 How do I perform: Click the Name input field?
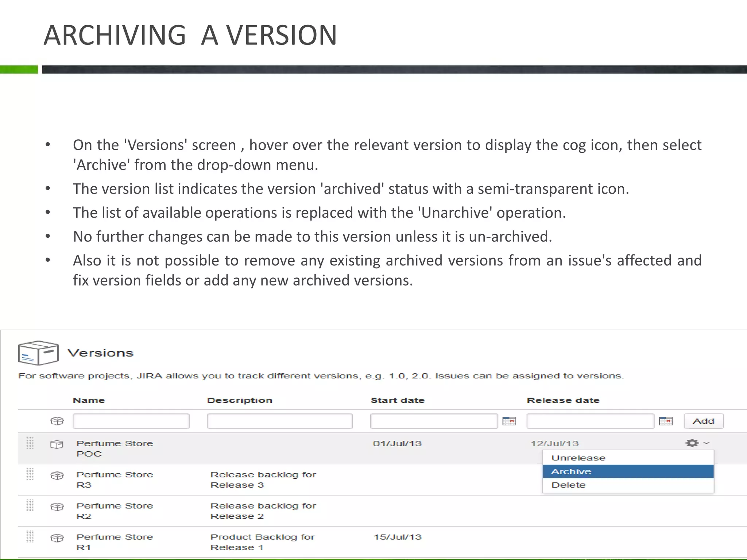(131, 421)
